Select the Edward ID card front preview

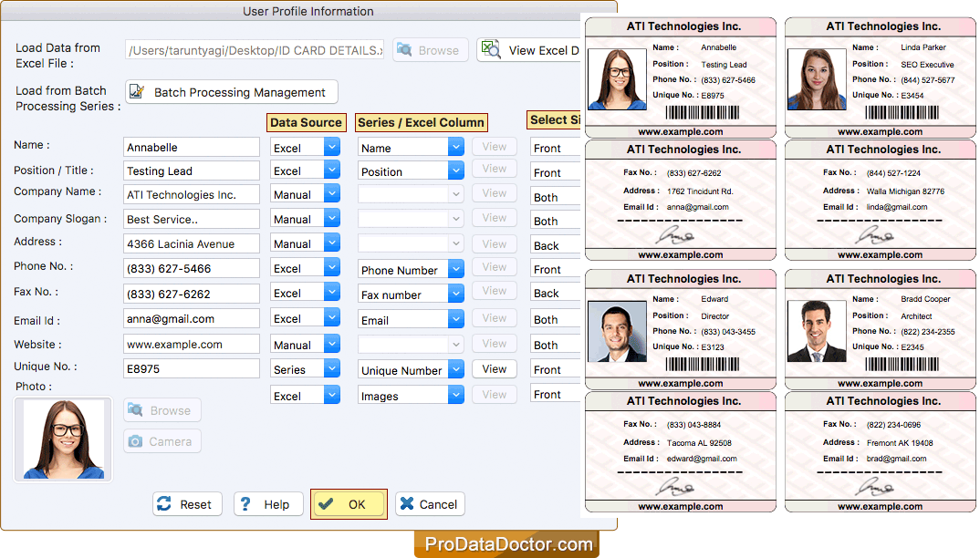[x=681, y=329]
